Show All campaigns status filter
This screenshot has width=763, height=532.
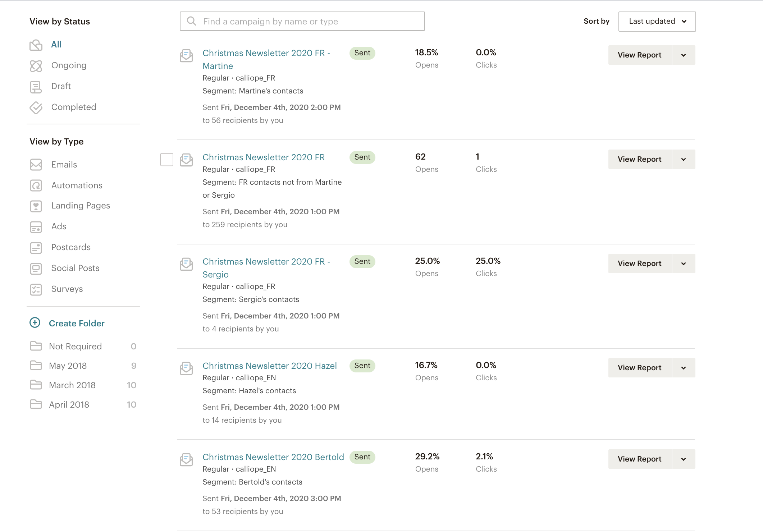(56, 45)
